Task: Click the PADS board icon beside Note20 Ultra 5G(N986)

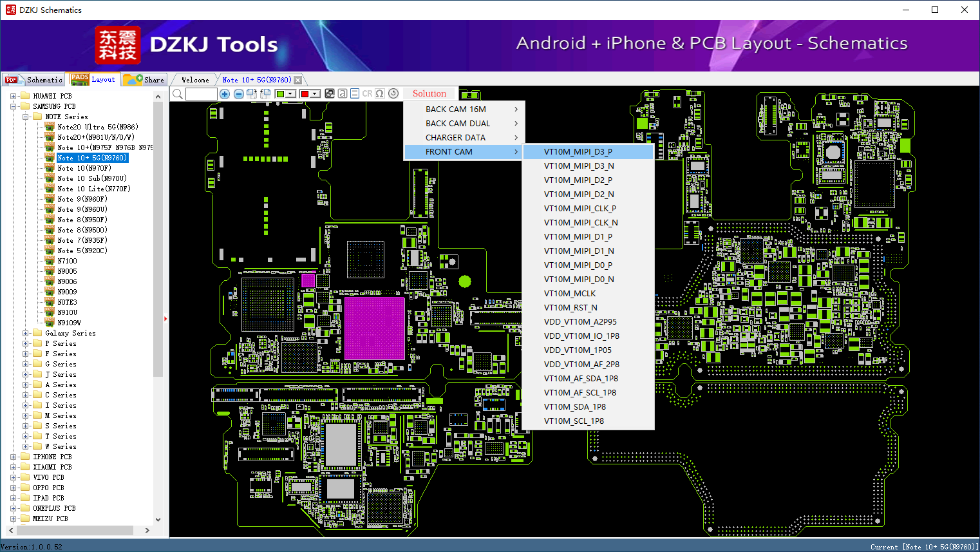Action: click(50, 127)
